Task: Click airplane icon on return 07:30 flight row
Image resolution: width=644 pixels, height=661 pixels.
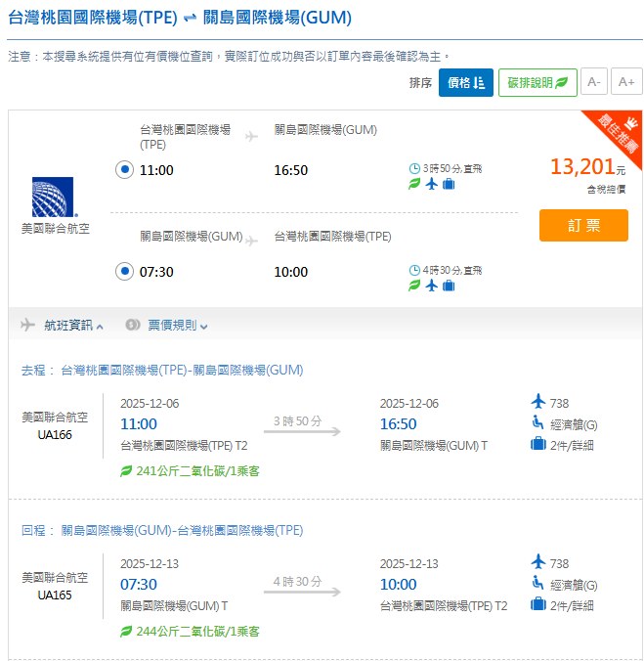Action: click(x=432, y=286)
